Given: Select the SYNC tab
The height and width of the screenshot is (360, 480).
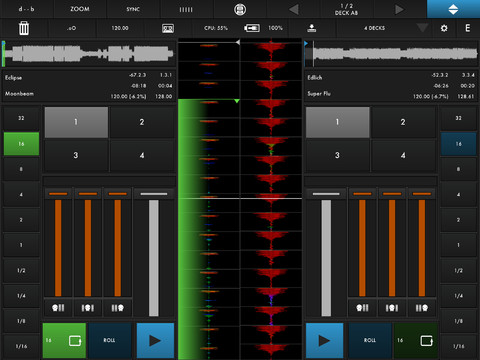Looking at the screenshot, I should (133, 9).
